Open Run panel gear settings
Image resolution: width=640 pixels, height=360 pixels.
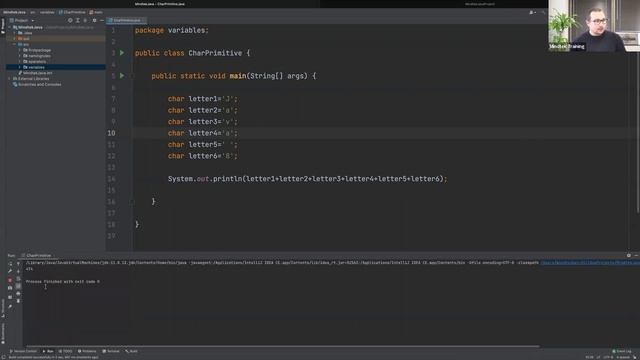tap(629, 256)
